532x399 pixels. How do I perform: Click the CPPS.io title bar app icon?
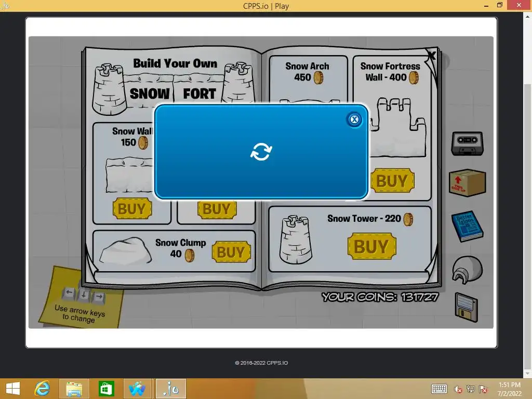coord(5,5)
